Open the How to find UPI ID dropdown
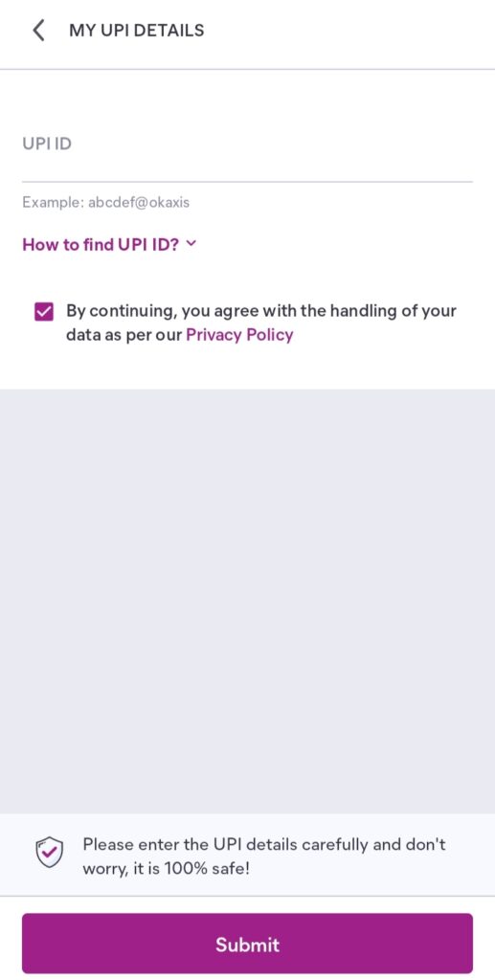495x980 pixels. (x=109, y=244)
